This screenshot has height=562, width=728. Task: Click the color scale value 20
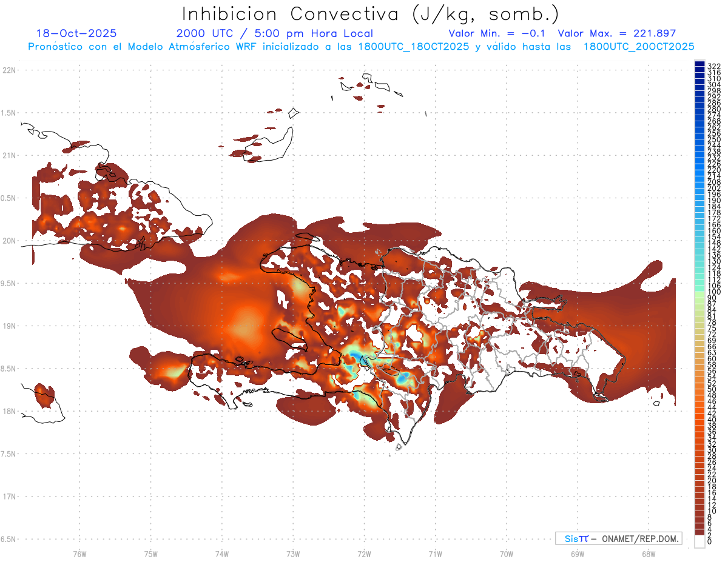pos(712,481)
